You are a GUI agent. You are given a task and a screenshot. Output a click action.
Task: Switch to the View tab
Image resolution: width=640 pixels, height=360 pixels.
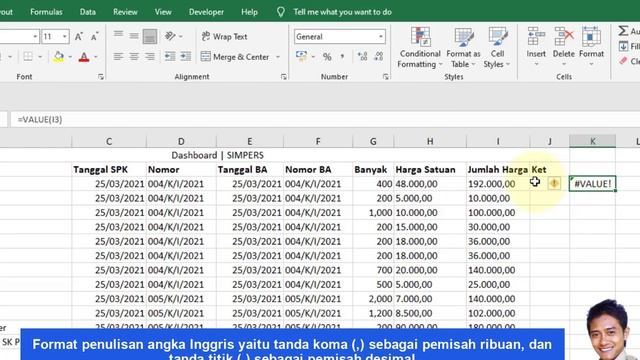(163, 12)
